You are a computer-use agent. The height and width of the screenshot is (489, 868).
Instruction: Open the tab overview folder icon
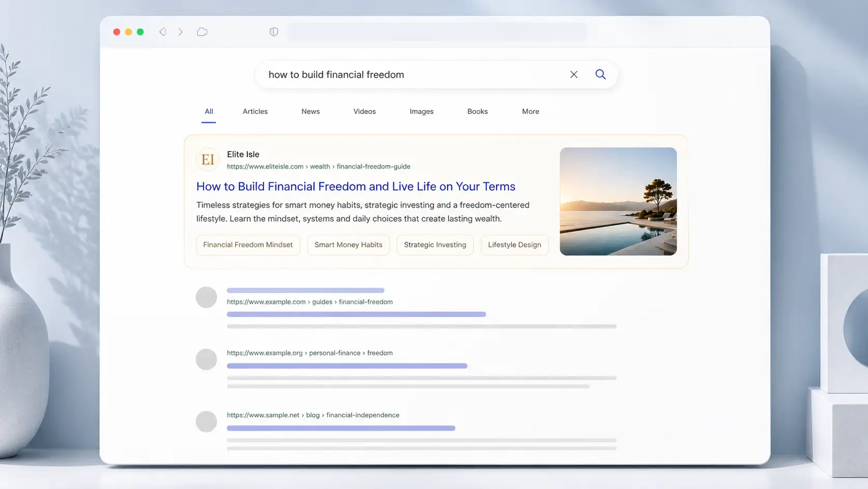click(x=202, y=32)
